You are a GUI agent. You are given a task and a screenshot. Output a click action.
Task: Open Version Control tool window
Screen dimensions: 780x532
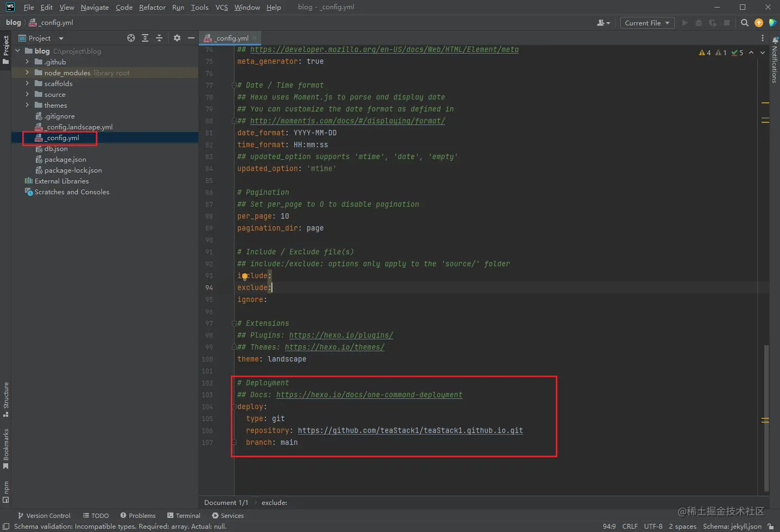point(44,515)
